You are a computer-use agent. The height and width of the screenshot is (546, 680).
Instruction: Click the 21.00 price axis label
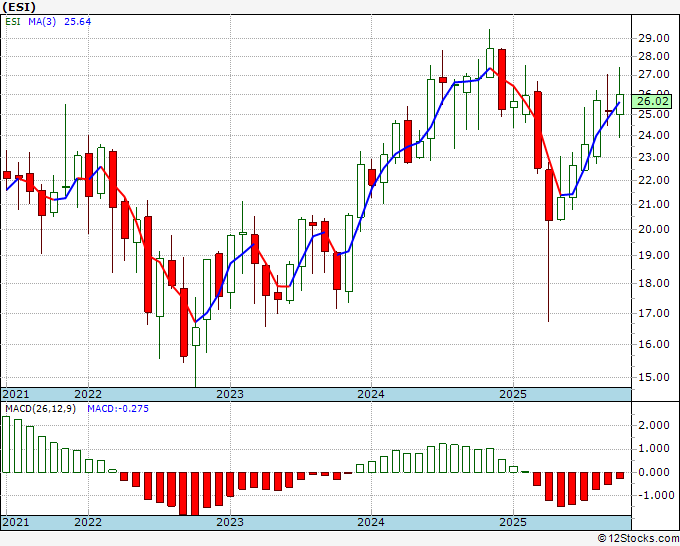[654, 204]
